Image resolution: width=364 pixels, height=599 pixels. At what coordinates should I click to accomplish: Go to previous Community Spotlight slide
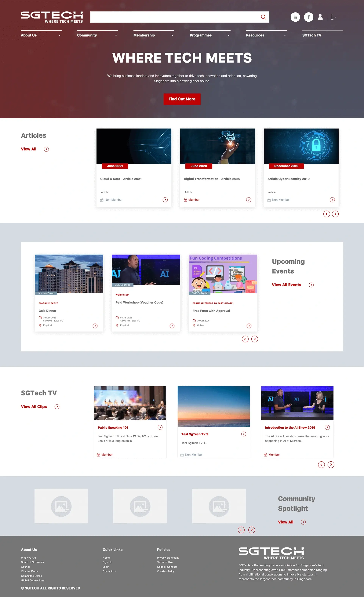coord(241,530)
